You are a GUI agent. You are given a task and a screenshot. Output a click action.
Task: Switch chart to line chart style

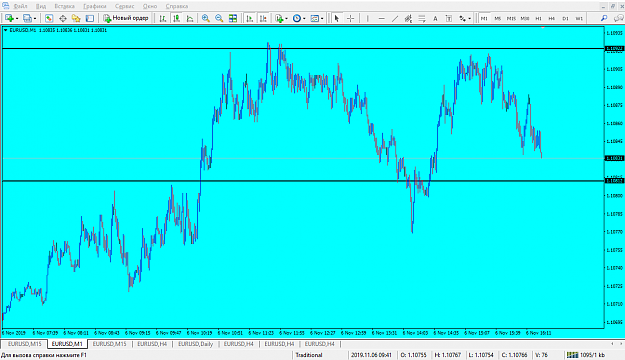[190, 18]
